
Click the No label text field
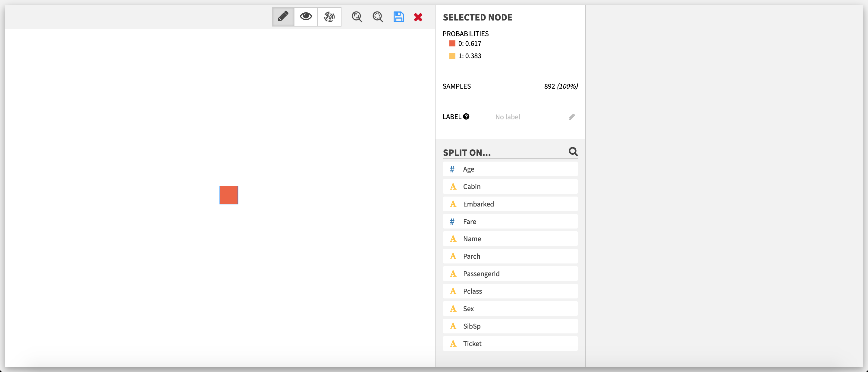click(x=508, y=117)
